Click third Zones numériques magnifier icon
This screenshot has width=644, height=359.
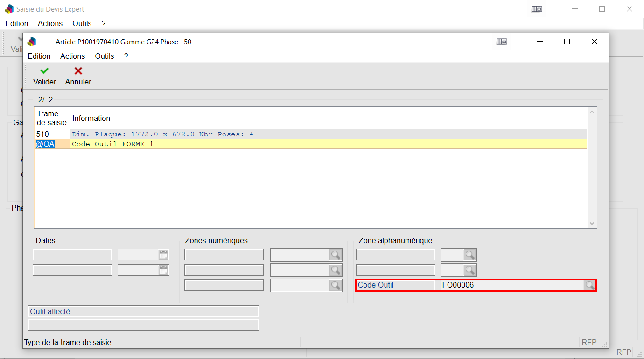(335, 285)
